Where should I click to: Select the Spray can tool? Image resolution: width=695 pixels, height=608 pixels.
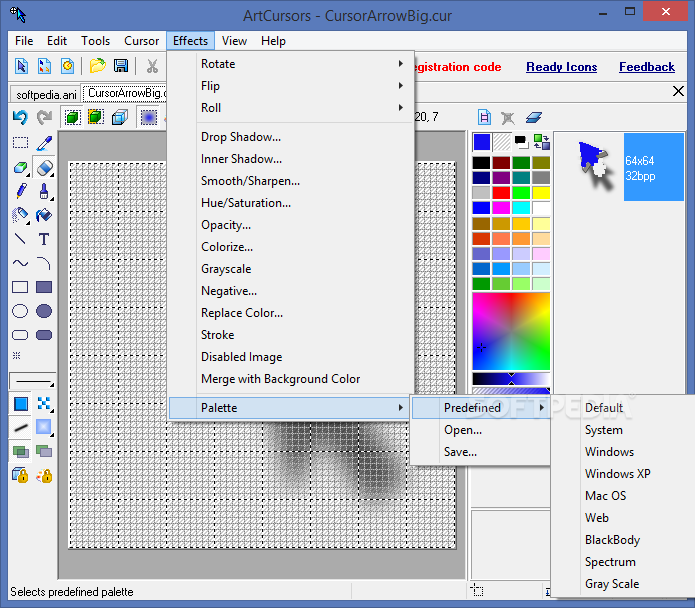[x=20, y=215]
